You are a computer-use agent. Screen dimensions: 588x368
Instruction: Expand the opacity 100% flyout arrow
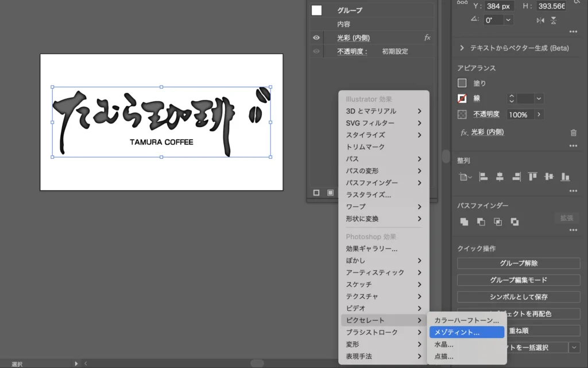coord(539,114)
